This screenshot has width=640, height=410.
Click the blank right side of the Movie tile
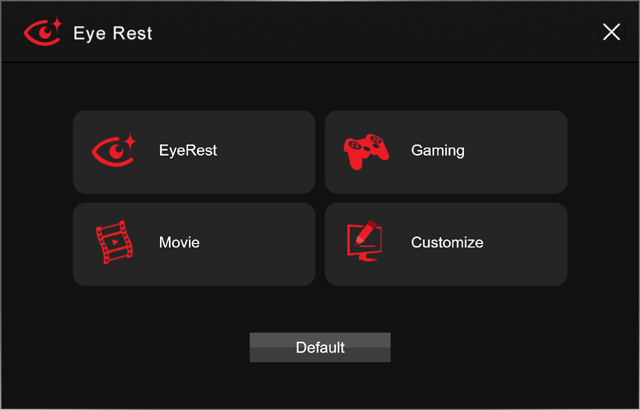(270, 244)
